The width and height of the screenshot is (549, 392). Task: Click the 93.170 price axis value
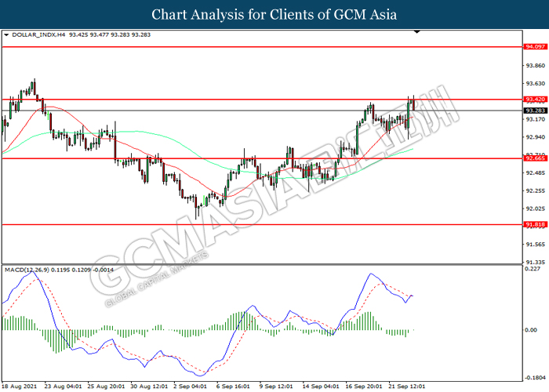coord(536,119)
